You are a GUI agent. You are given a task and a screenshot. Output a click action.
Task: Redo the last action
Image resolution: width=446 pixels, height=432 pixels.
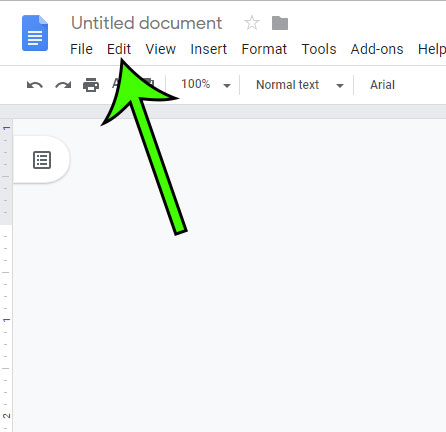(63, 85)
